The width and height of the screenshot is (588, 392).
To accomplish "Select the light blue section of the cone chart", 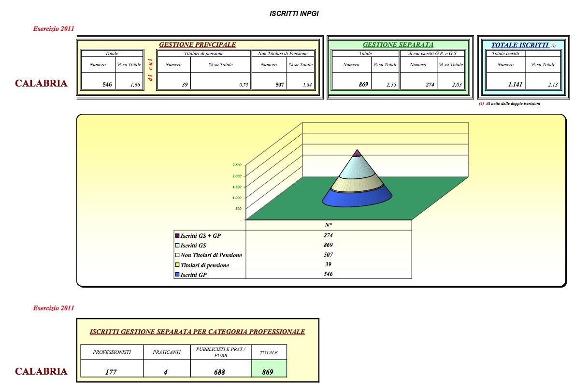I will coord(357,168).
